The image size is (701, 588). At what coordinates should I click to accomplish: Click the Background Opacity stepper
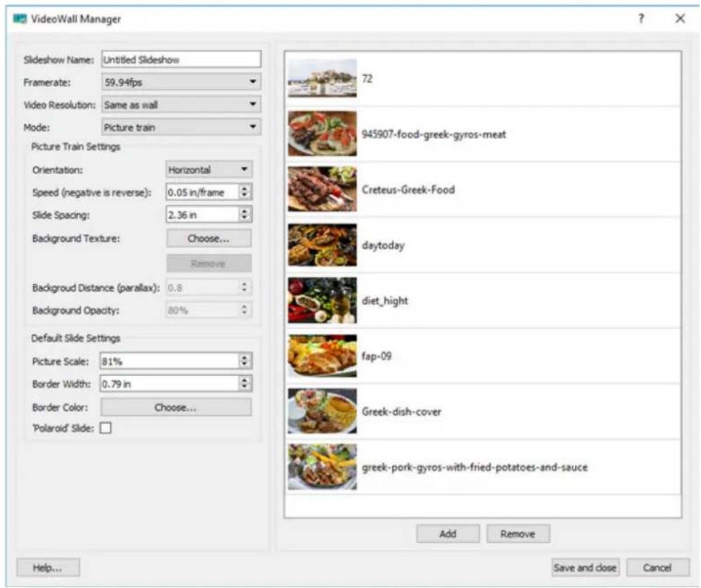coord(244,310)
